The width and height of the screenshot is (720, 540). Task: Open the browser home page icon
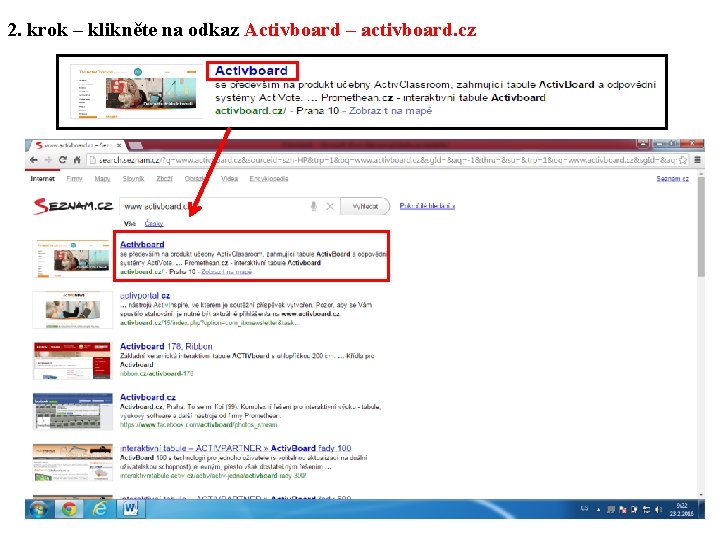click(77, 160)
